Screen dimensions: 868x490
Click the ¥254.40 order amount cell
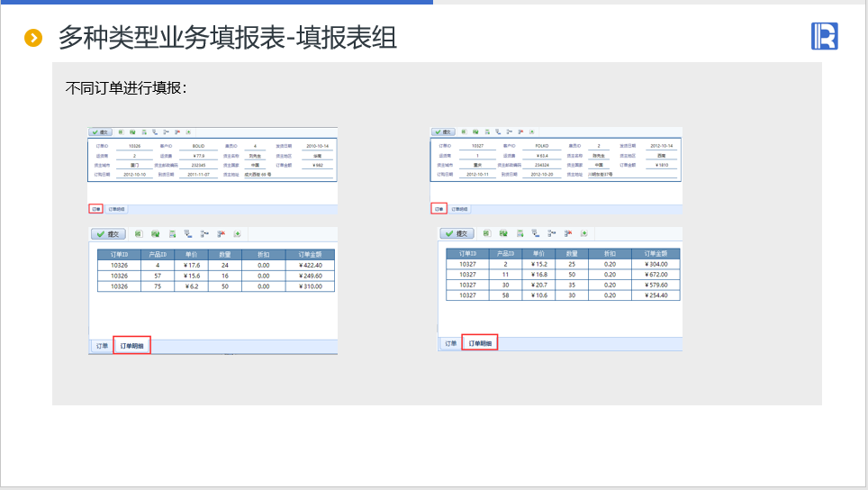pos(656,295)
